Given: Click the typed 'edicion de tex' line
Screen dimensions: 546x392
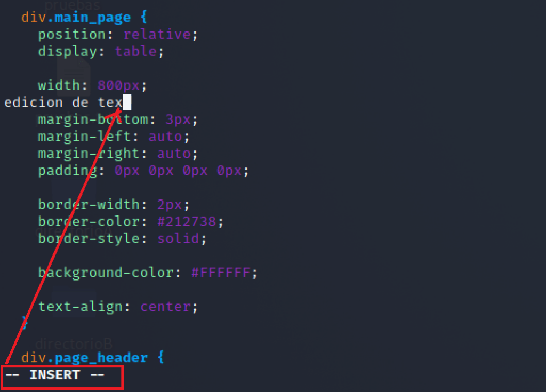Looking at the screenshot, I should tap(63, 102).
